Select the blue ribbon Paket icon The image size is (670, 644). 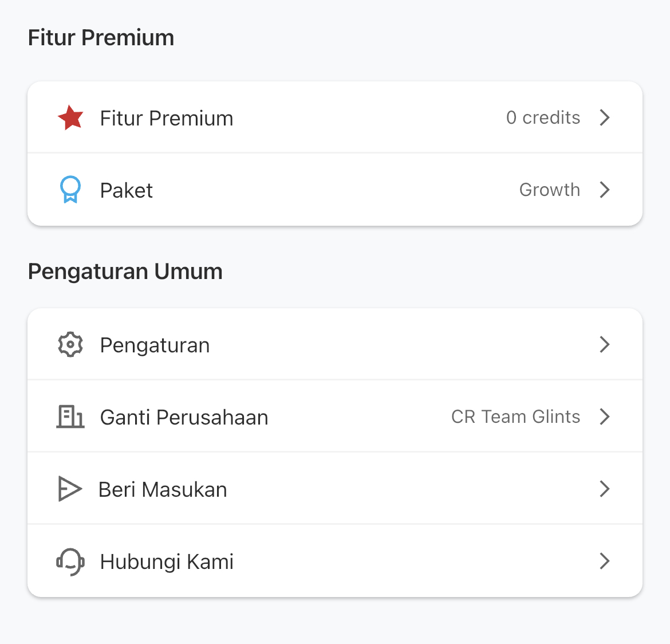70,189
